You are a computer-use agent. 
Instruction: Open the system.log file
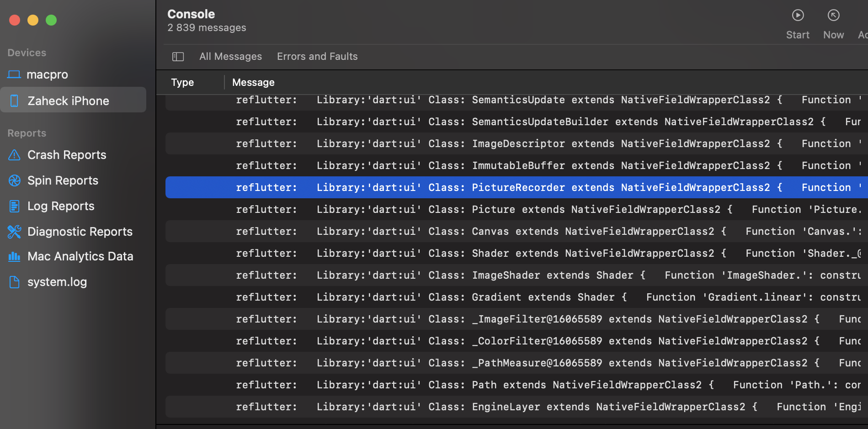click(57, 281)
